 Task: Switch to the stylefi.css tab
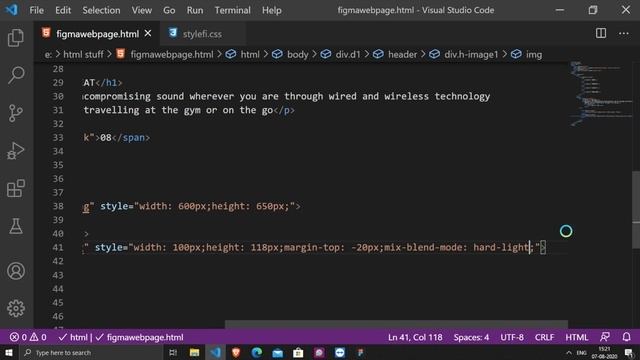tap(202, 34)
